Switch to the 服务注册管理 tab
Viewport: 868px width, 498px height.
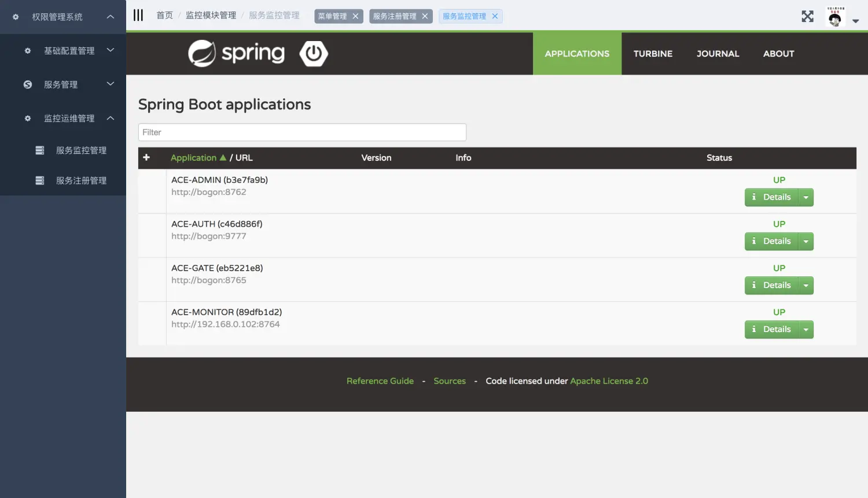pyautogui.click(x=395, y=16)
